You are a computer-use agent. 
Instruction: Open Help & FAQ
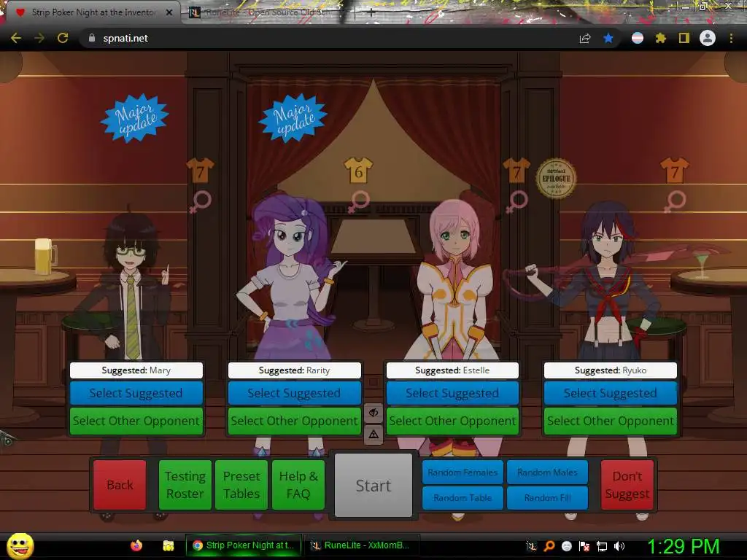tap(298, 485)
